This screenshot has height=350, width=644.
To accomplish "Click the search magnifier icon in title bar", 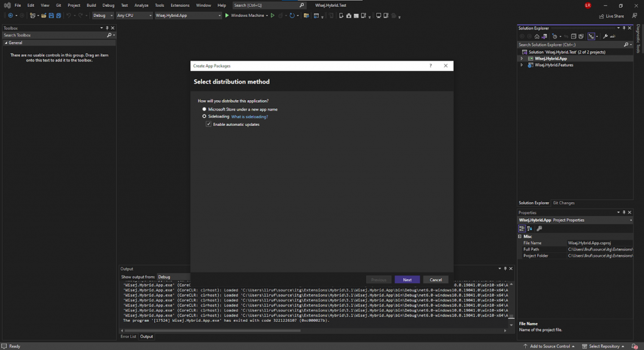I will pos(301,5).
